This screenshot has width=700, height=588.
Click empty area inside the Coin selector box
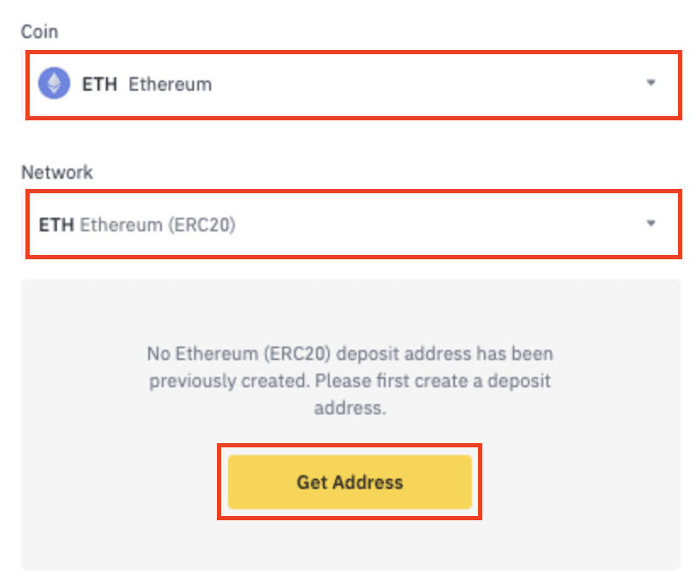[x=424, y=85]
